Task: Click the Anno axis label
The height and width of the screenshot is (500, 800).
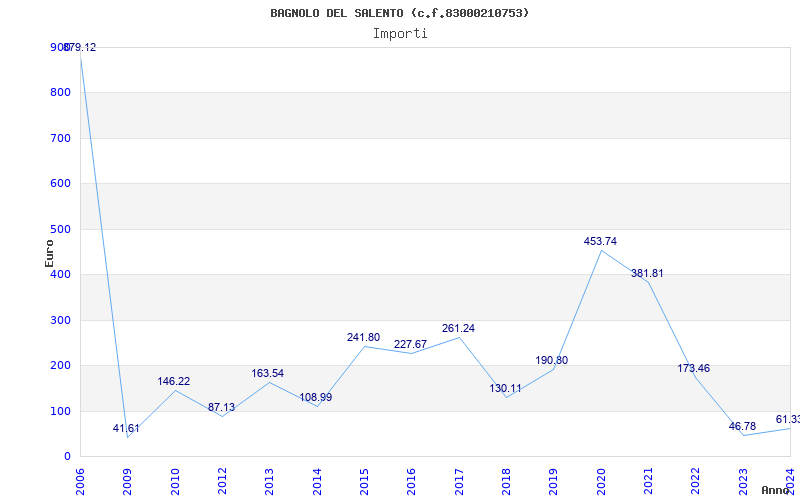Action: click(775, 490)
